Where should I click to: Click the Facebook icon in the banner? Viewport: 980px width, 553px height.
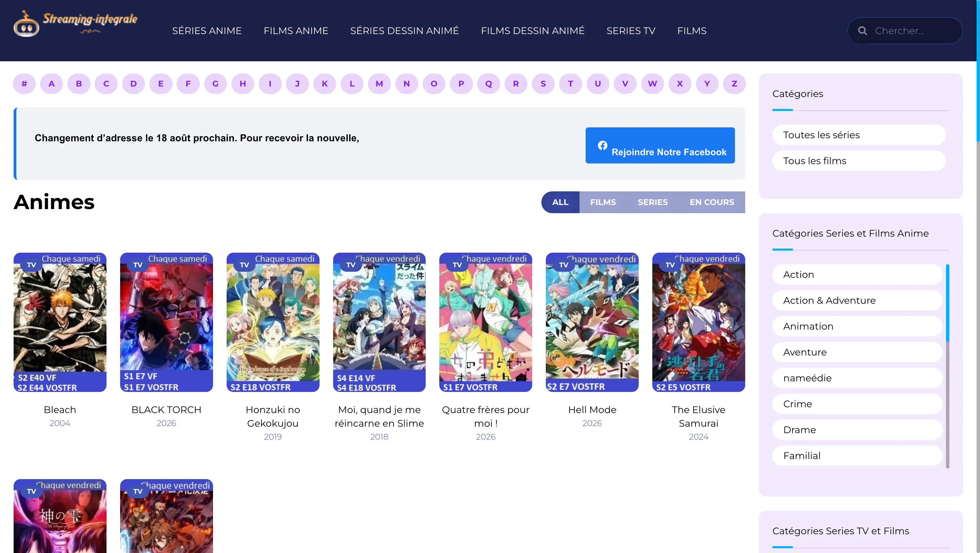[602, 145]
